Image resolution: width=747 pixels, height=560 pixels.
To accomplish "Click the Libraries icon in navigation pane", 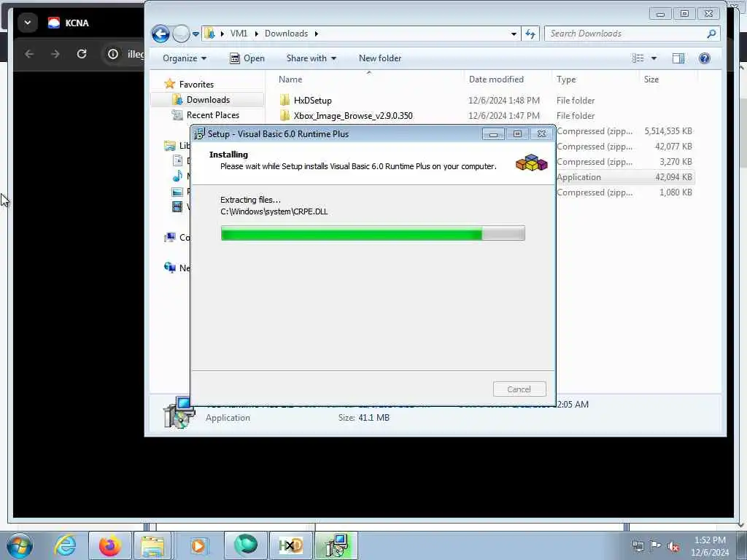I will (x=169, y=146).
